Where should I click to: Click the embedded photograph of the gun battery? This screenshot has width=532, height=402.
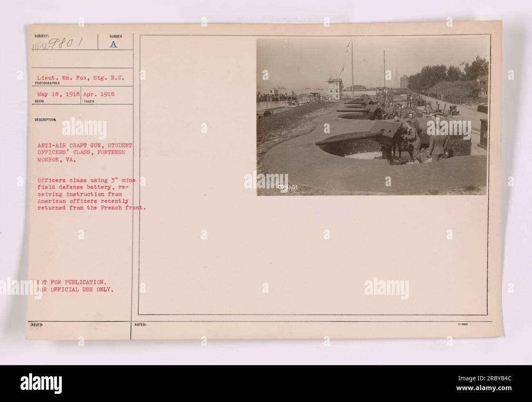[x=372, y=117]
